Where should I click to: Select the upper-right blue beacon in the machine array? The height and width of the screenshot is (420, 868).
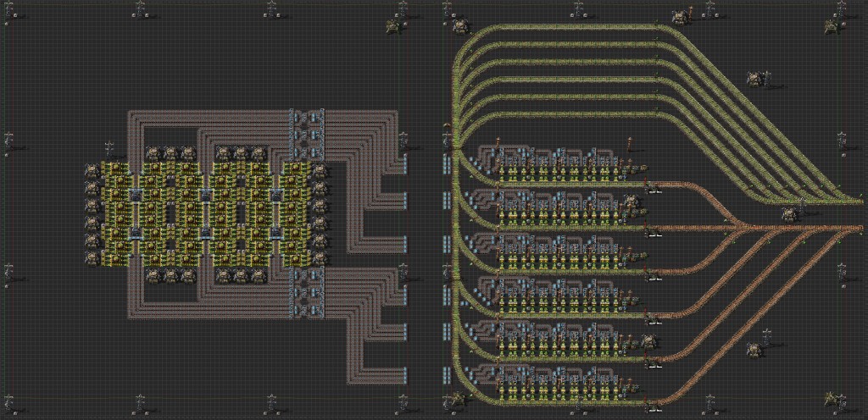click(x=276, y=195)
